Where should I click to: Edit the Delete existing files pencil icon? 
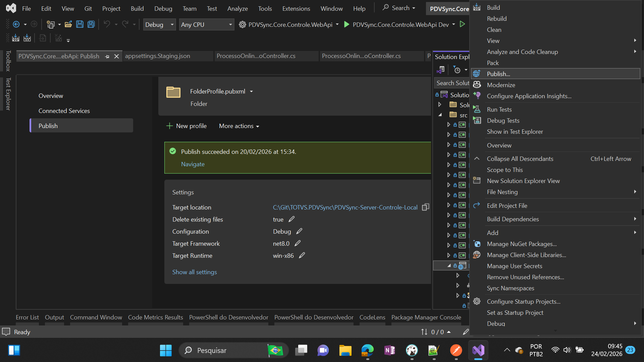[291, 219]
